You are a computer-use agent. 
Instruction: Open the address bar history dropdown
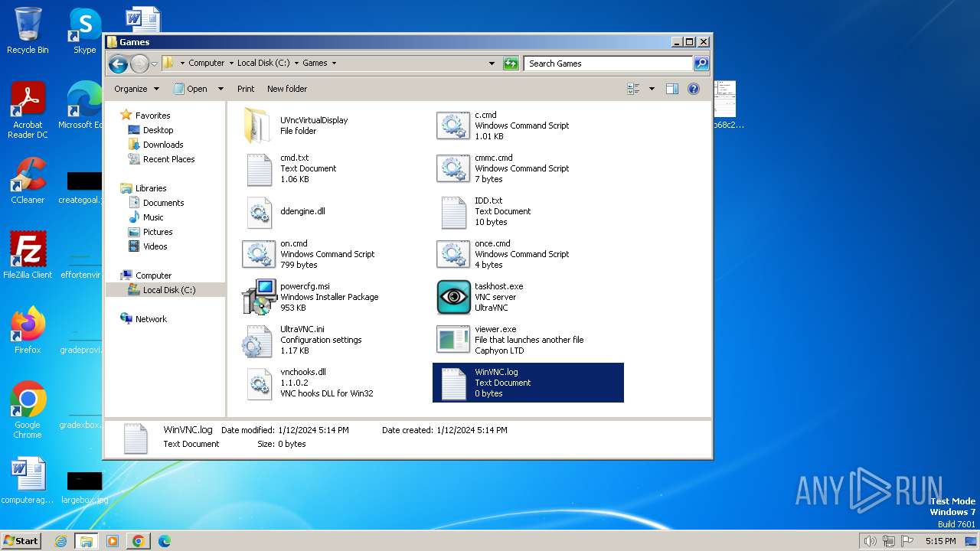pos(492,64)
